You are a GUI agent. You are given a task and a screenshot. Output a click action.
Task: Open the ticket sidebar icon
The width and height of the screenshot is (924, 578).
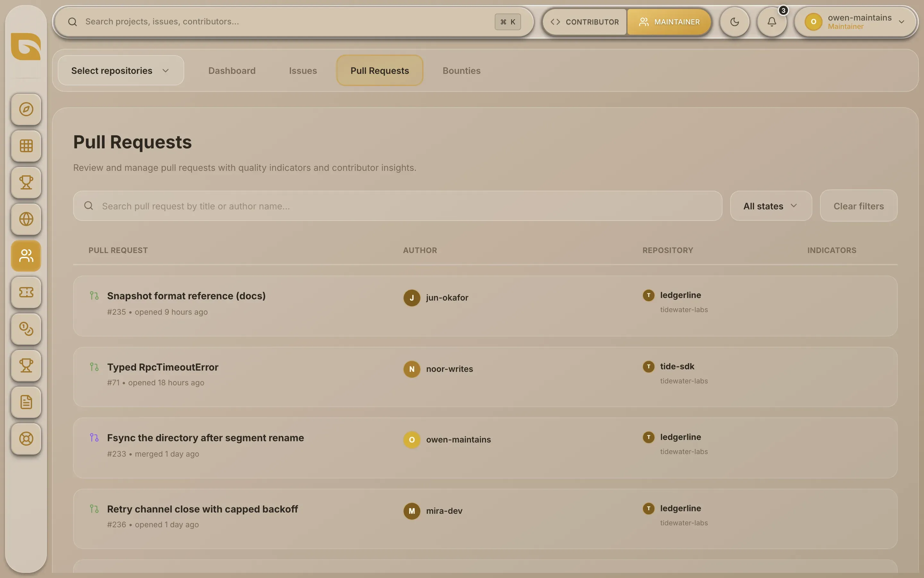pos(26,293)
